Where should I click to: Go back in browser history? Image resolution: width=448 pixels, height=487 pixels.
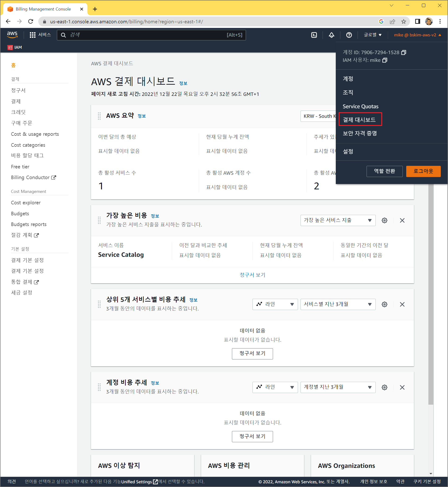[8, 21]
